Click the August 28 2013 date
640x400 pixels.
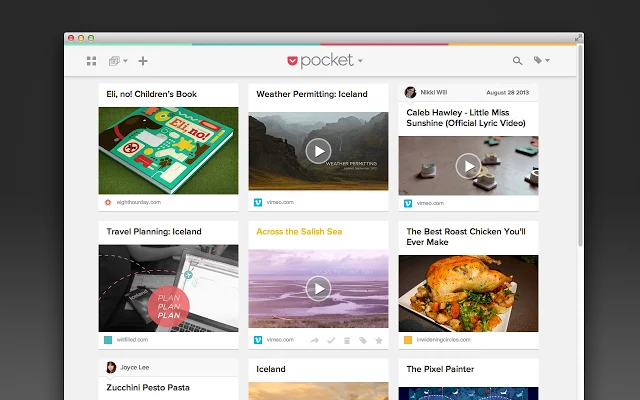click(507, 93)
